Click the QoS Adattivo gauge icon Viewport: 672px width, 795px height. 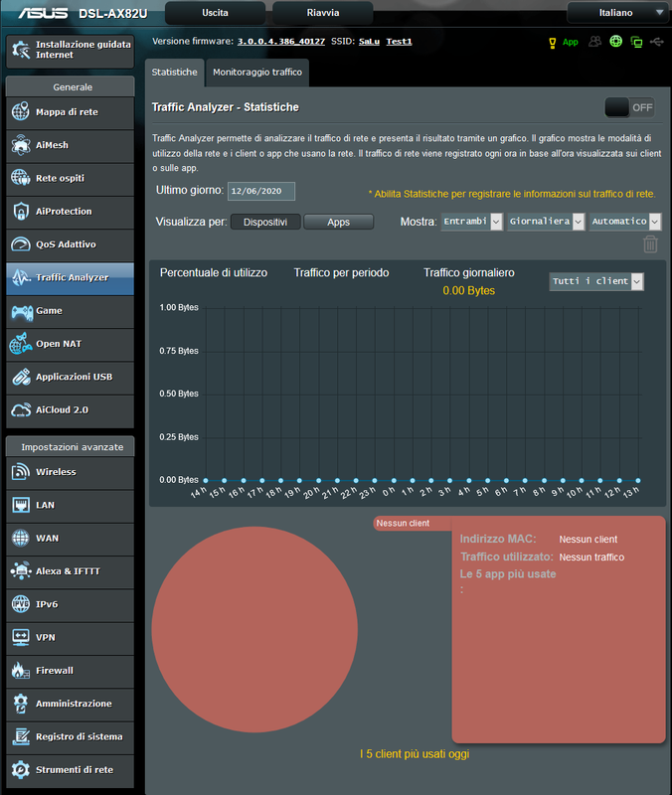point(21,244)
